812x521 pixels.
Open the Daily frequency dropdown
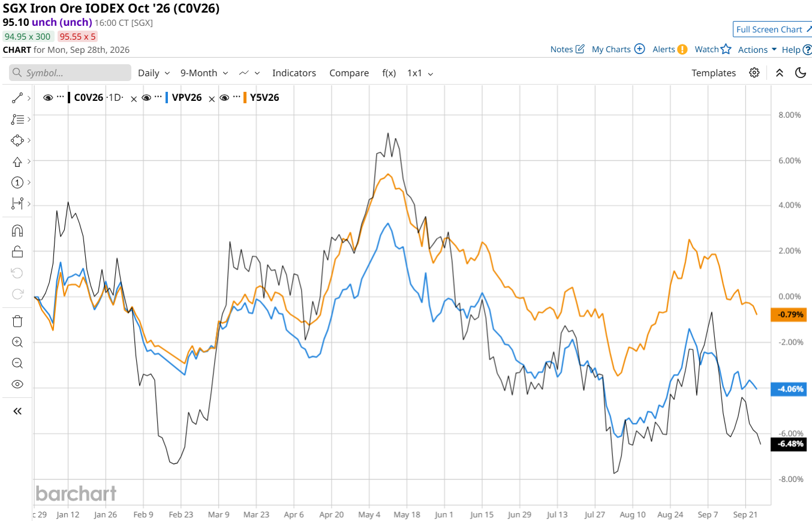point(154,73)
